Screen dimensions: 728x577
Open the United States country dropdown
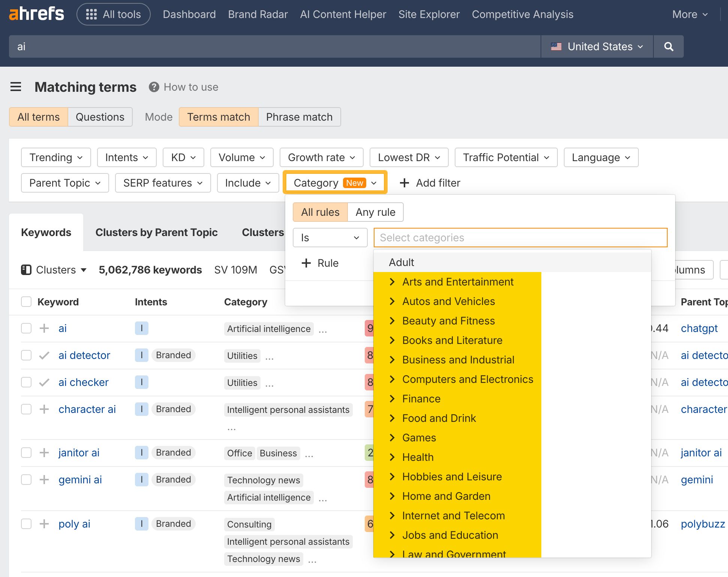(597, 46)
